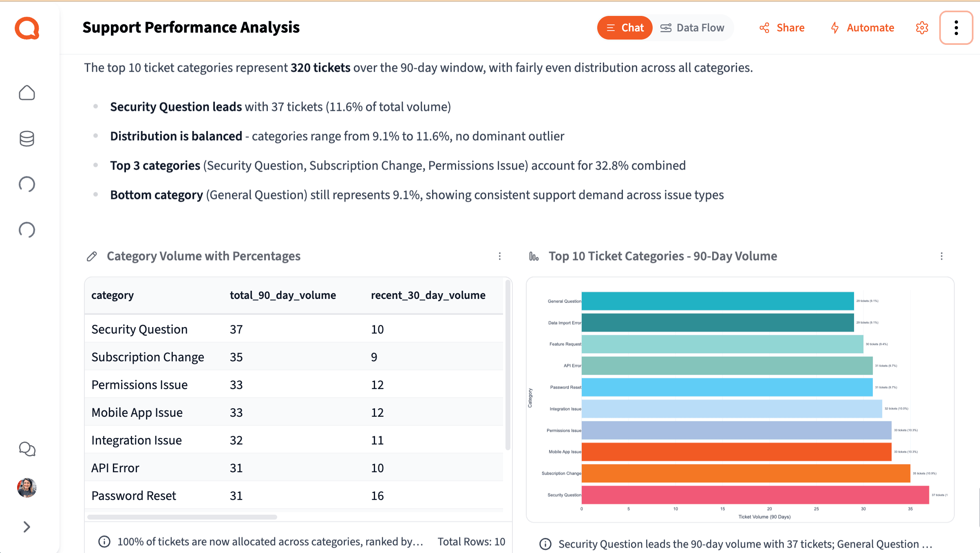Open options menu for Category Volume table
The width and height of the screenshot is (980, 553).
(x=500, y=256)
